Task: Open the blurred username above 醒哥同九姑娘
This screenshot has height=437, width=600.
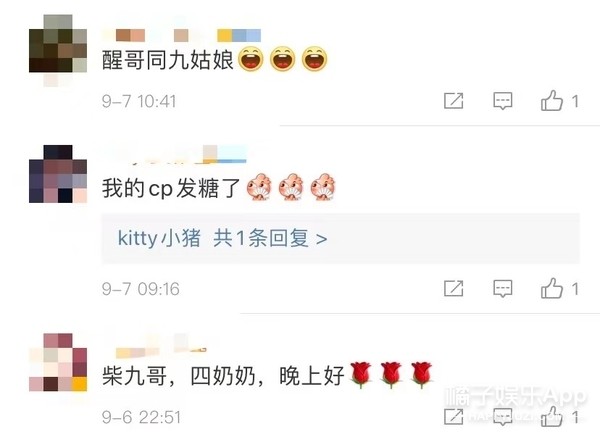Action: click(181, 35)
